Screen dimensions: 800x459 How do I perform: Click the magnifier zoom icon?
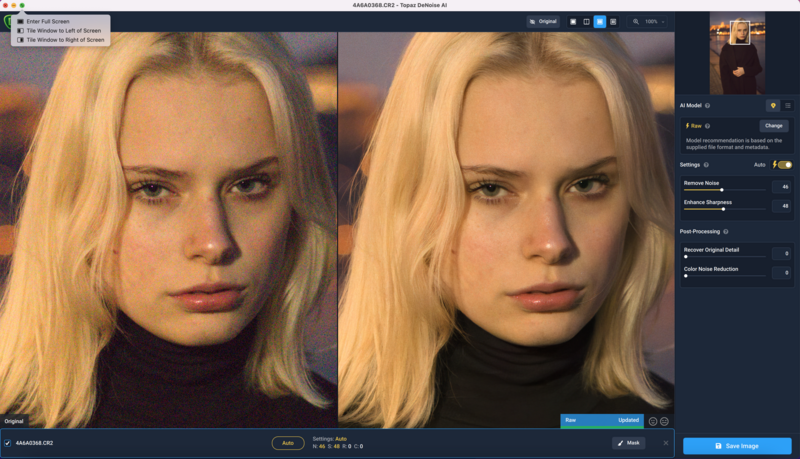[636, 21]
